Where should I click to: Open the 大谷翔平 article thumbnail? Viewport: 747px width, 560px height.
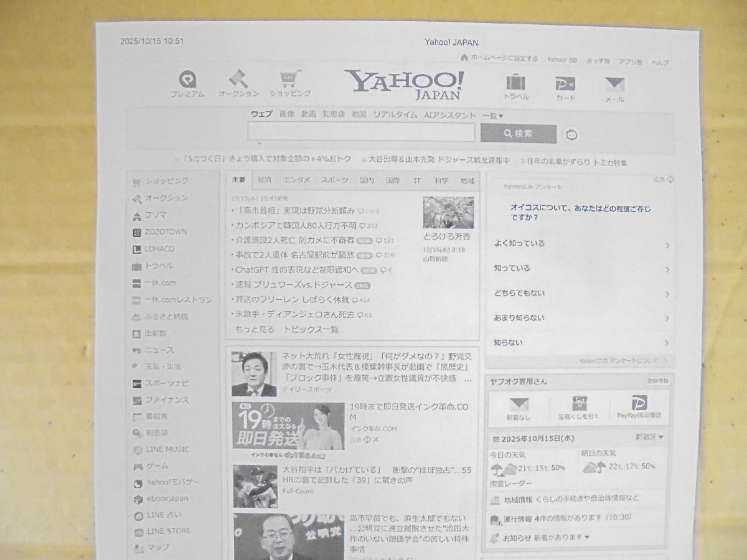[255, 486]
